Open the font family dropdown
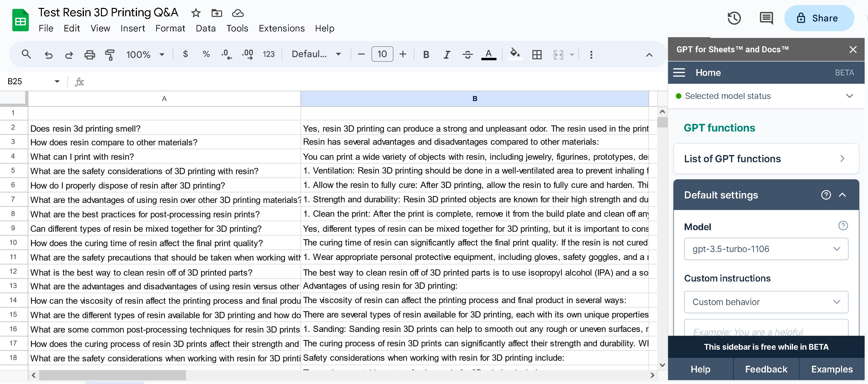Image resolution: width=868 pixels, height=384 pixels. pos(316,54)
